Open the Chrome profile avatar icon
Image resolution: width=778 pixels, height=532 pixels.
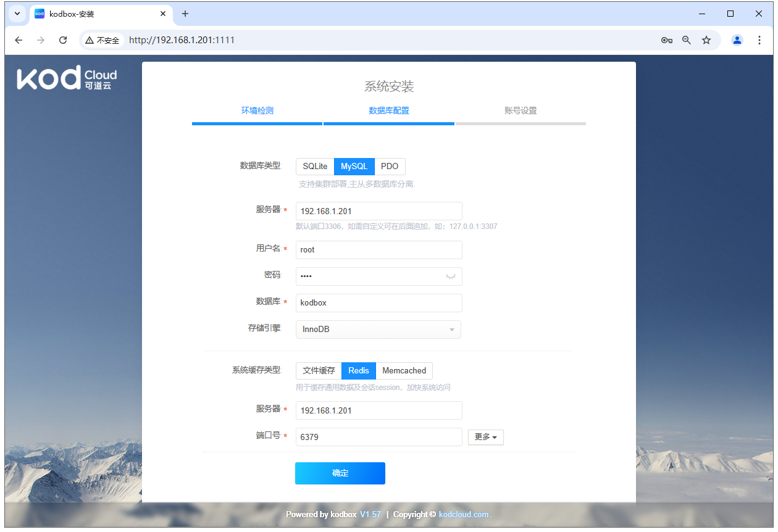(737, 39)
